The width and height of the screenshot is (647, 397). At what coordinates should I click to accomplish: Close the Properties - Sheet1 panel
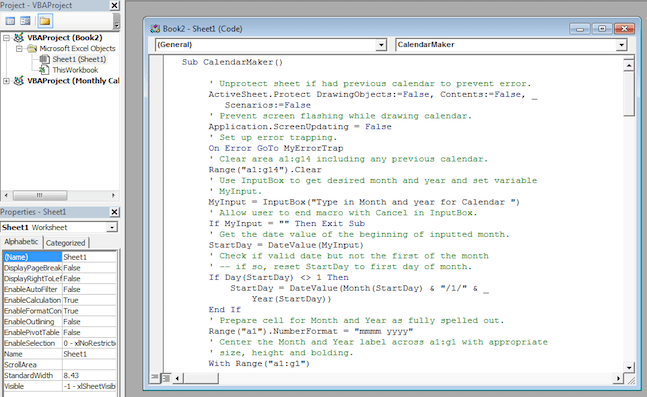point(114,212)
